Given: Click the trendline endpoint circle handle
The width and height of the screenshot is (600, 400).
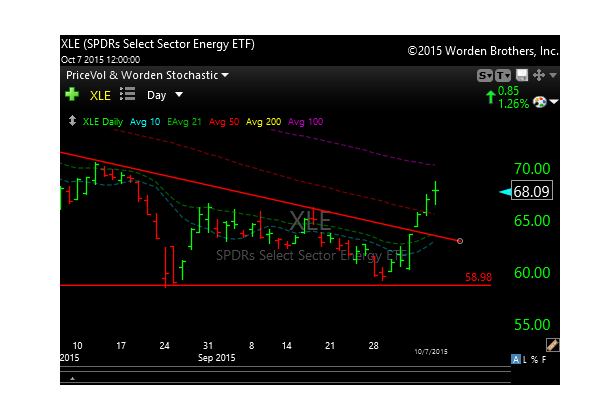Looking at the screenshot, I should click(459, 241).
